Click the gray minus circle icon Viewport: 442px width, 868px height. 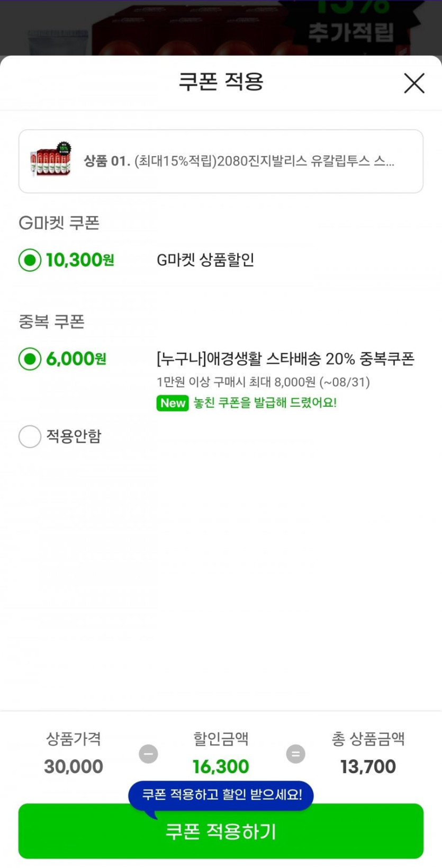click(x=148, y=754)
